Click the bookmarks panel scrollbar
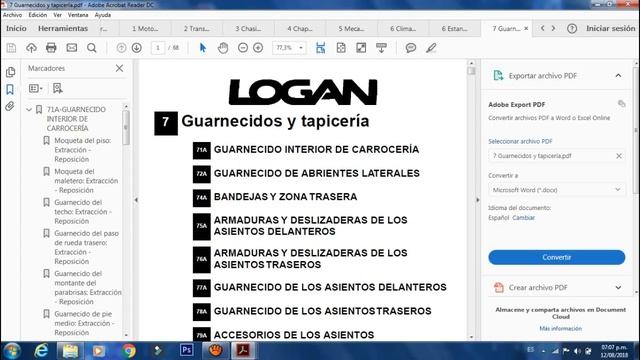Screen dimensions: 640x360 tap(126, 127)
